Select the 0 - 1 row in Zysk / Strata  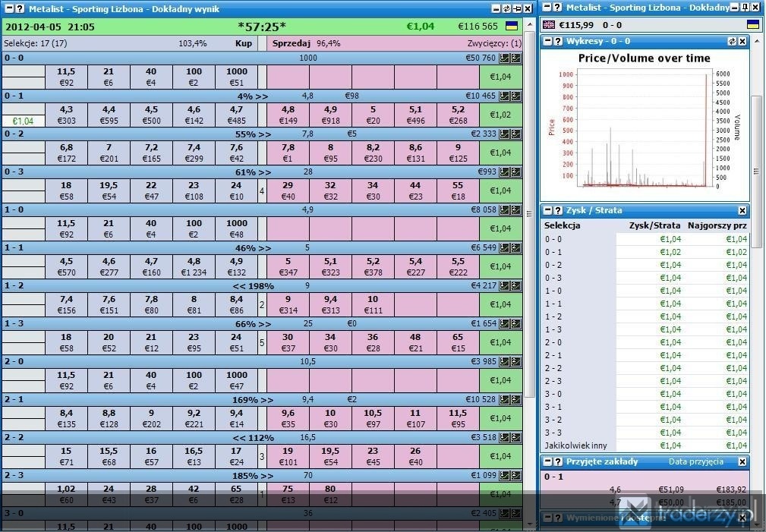[646, 252]
